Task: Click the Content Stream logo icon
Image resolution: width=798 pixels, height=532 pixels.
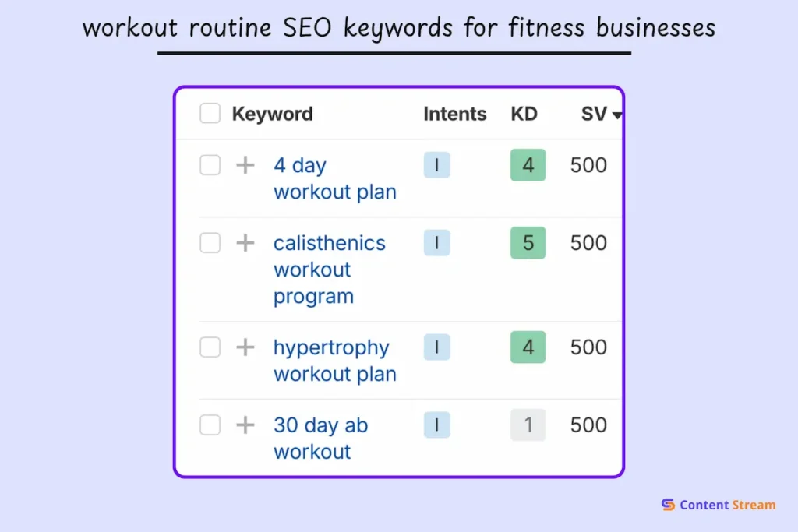Action: 668,505
